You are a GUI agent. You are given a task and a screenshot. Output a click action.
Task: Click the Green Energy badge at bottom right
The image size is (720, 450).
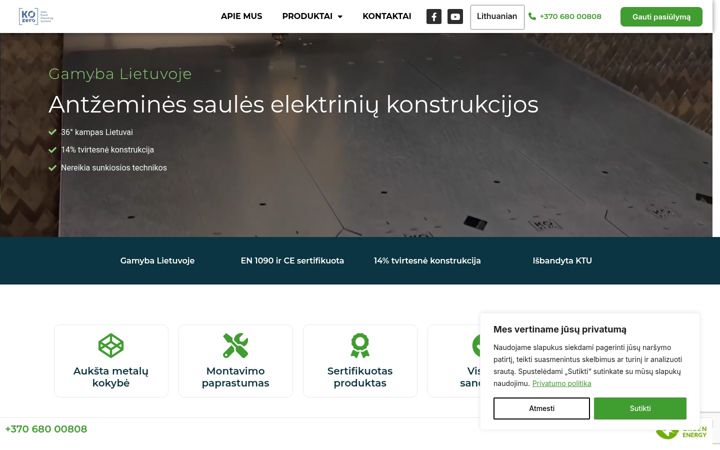click(681, 432)
